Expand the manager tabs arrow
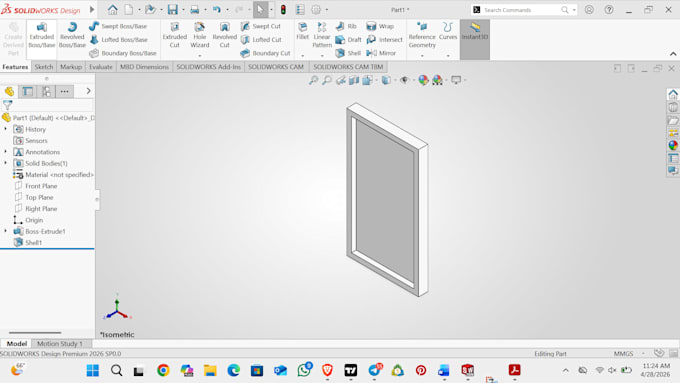 coord(88,91)
